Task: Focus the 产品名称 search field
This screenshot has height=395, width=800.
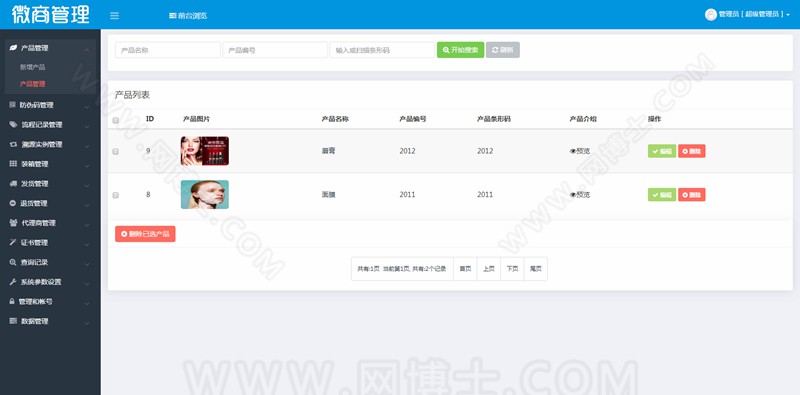Action: [x=168, y=50]
